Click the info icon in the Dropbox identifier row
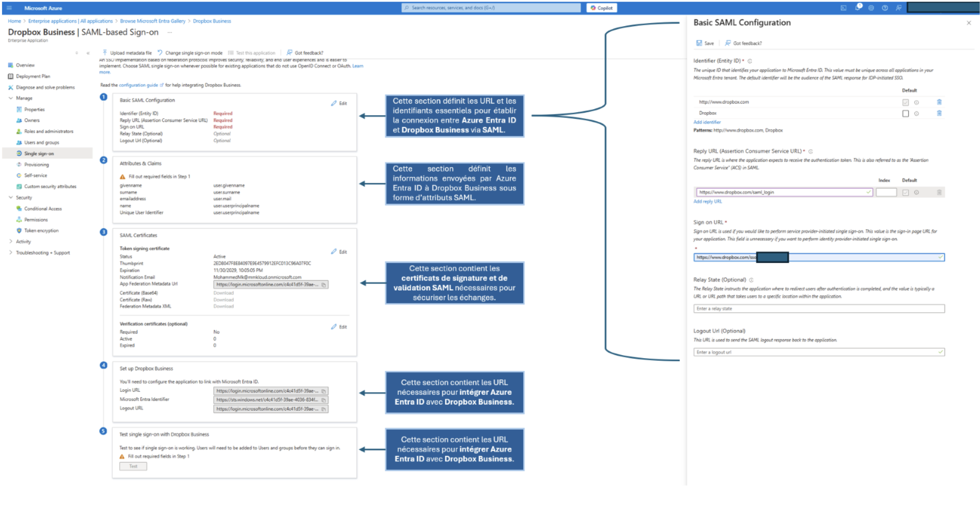The height and width of the screenshot is (510, 980). [x=916, y=114]
